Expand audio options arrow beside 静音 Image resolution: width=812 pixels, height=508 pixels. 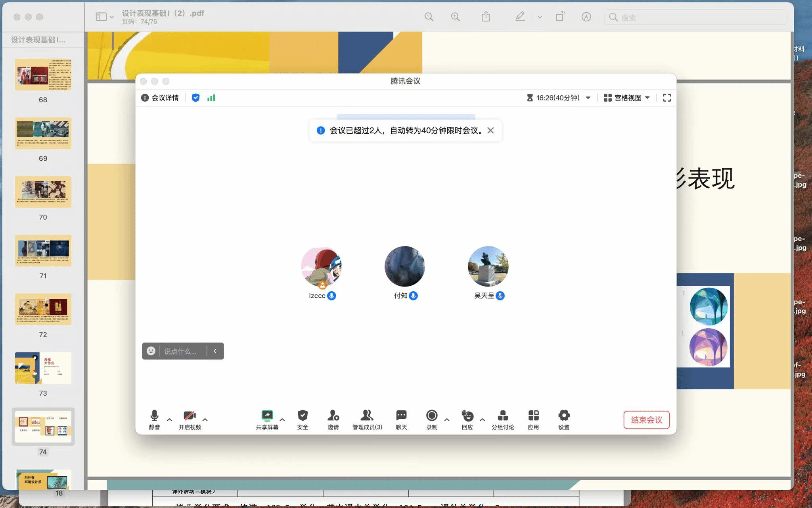[x=169, y=419]
